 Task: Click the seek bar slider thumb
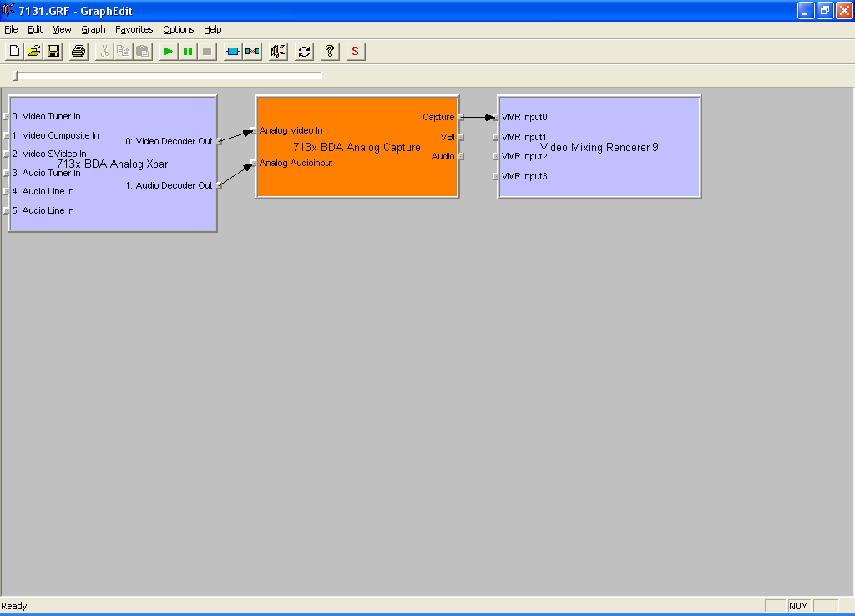pos(16,76)
